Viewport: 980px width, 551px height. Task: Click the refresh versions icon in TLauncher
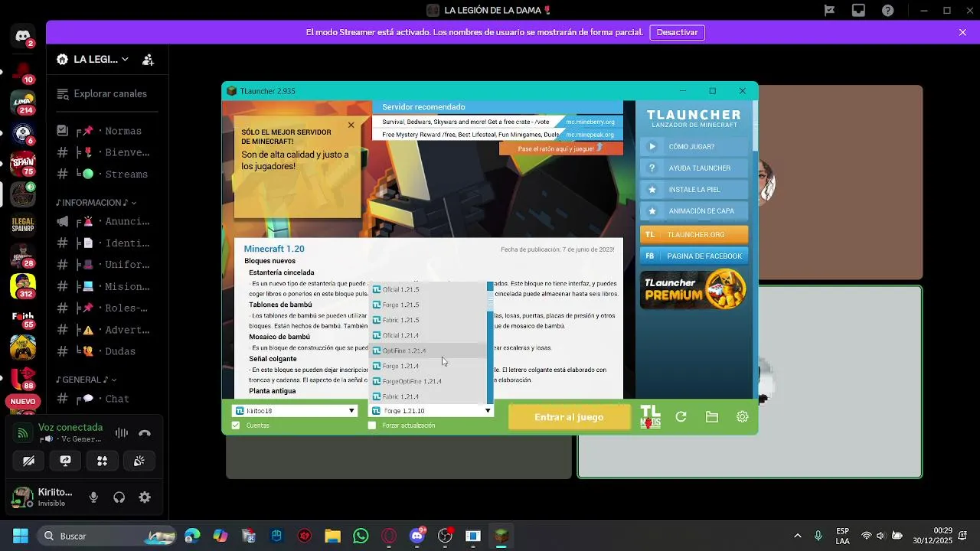[x=681, y=417]
